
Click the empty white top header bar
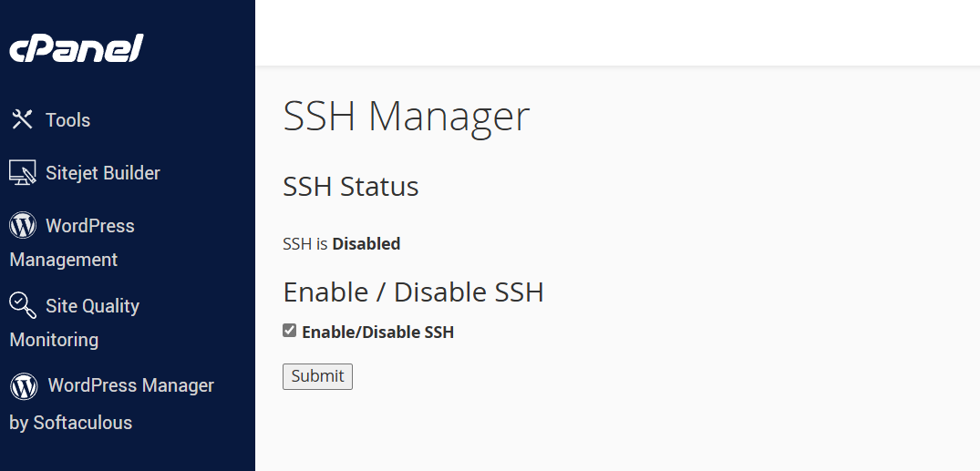point(617,33)
